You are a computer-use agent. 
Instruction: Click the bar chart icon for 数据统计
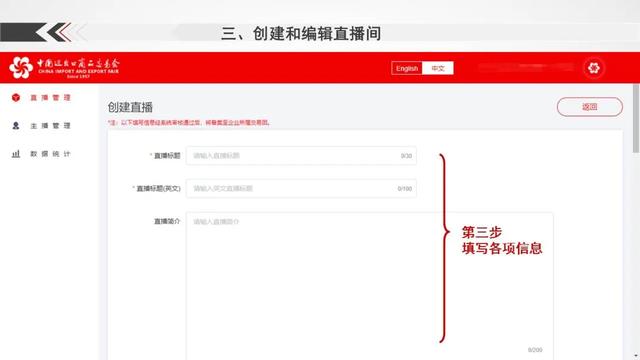[16, 154]
